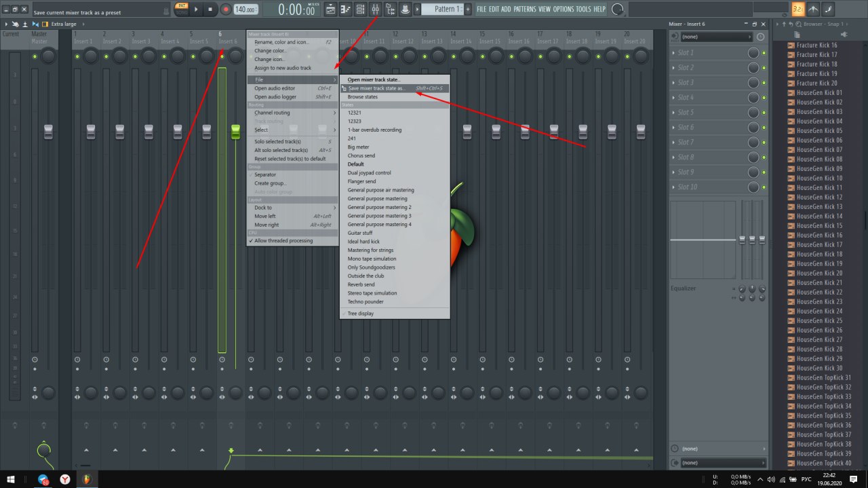
Task: Open the Piano roll view icon
Action: (345, 9)
